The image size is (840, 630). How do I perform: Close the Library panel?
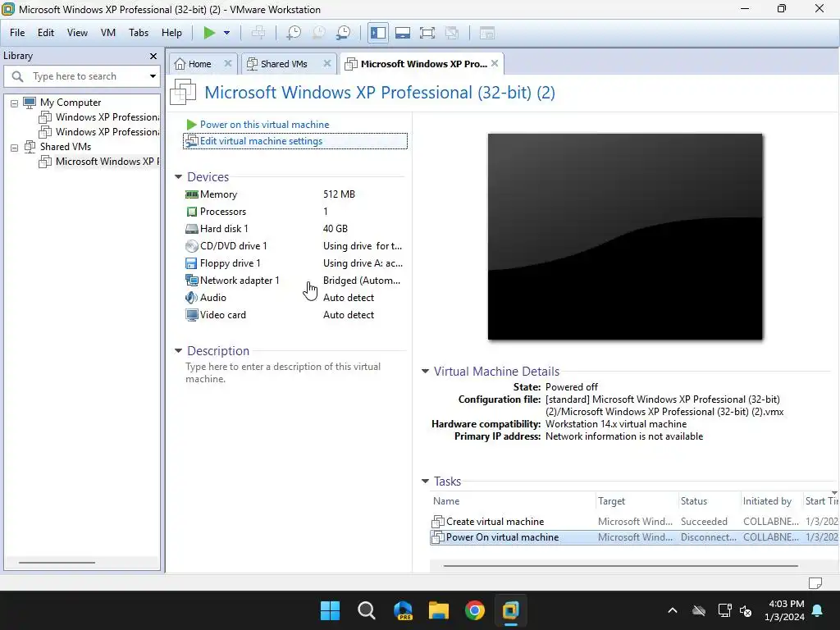(x=153, y=56)
